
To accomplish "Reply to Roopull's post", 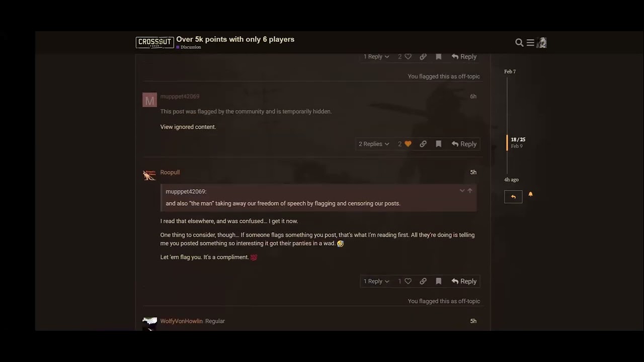I will pos(464,282).
